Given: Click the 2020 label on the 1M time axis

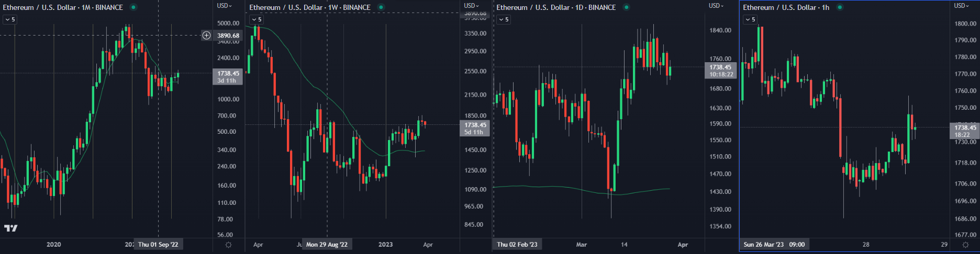Looking at the screenshot, I should (54, 245).
